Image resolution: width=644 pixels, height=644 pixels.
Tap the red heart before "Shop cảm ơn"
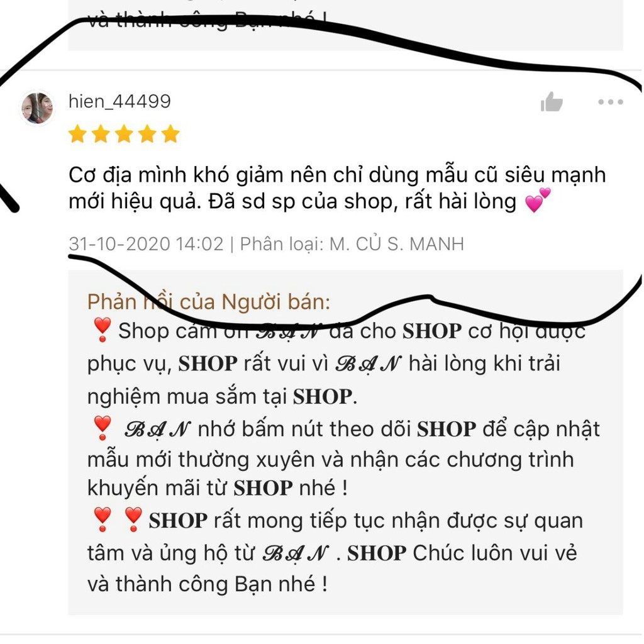[x=102, y=330]
